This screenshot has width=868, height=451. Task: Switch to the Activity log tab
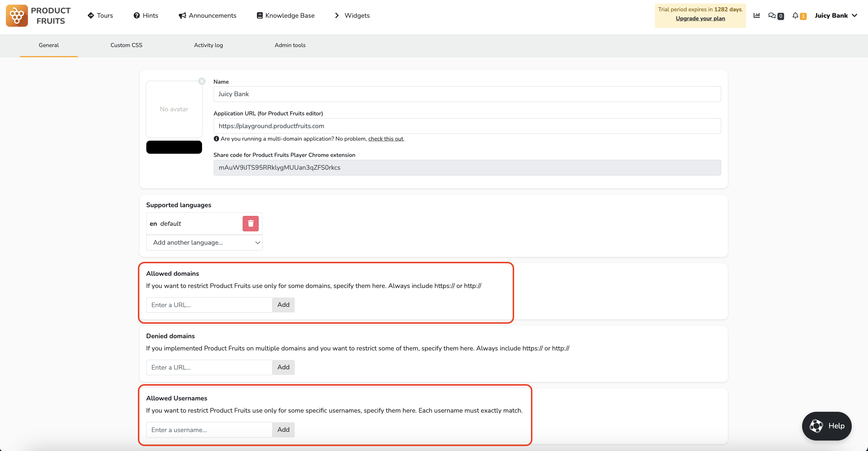[208, 45]
